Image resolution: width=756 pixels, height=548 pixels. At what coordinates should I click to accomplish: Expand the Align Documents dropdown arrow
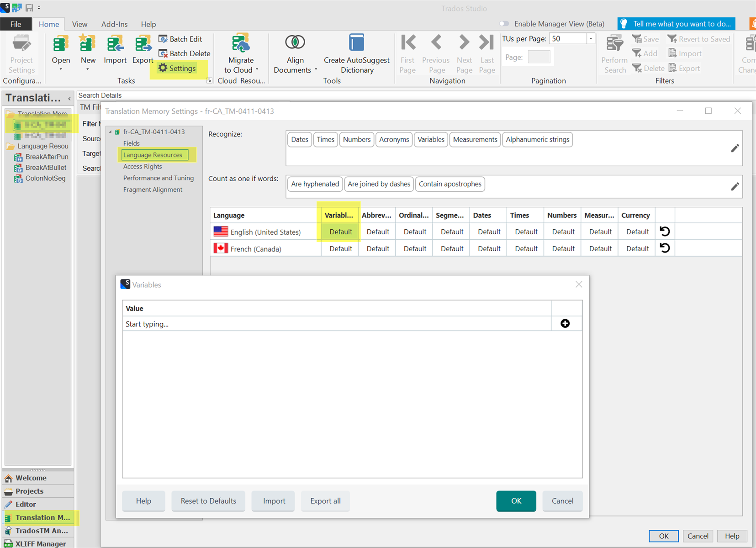click(x=316, y=70)
